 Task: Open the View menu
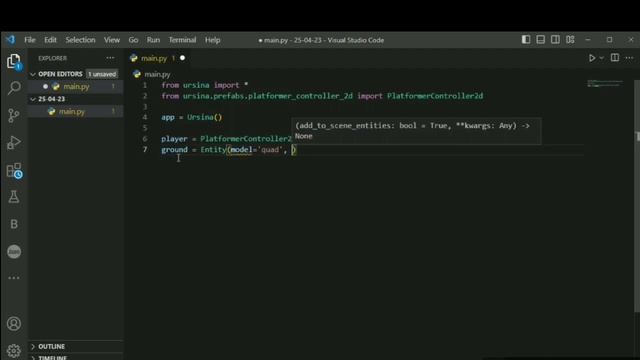click(x=111, y=40)
